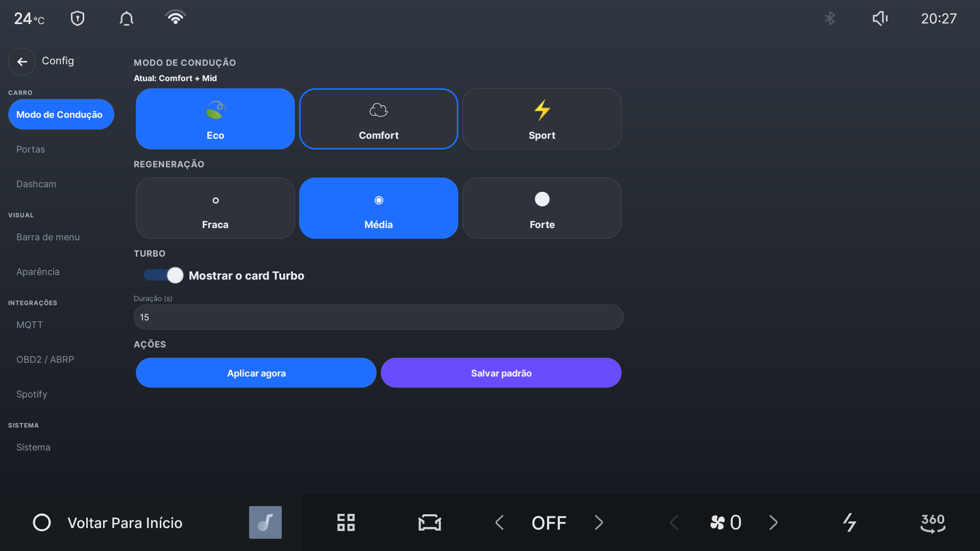Open the shield security status icon
Image resolution: width=980 pixels, height=551 pixels.
click(x=78, y=18)
